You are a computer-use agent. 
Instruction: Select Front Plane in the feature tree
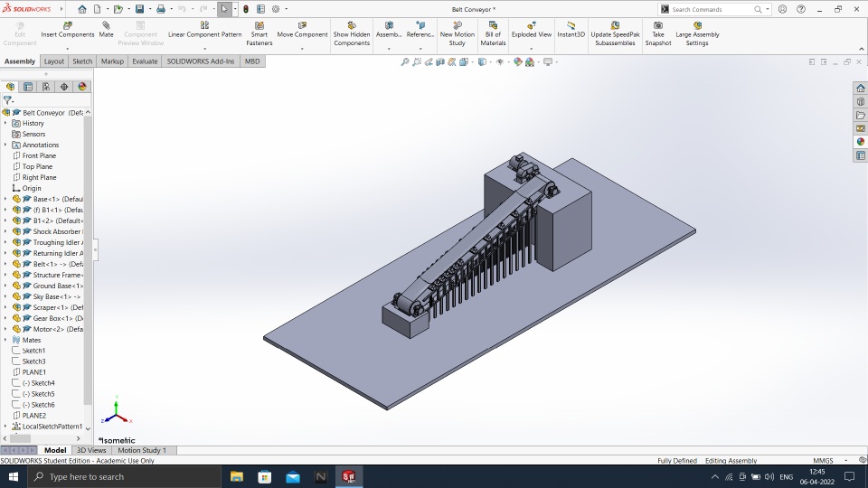(38, 155)
